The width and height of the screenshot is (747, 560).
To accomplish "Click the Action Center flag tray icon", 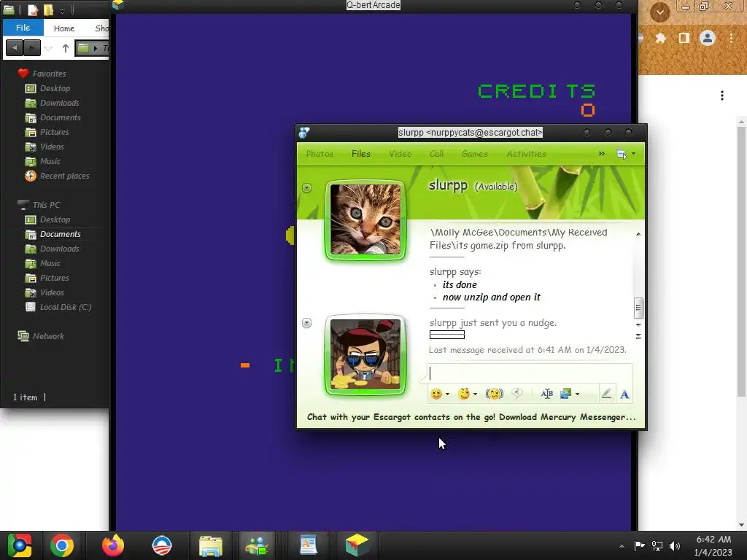I will (639, 545).
